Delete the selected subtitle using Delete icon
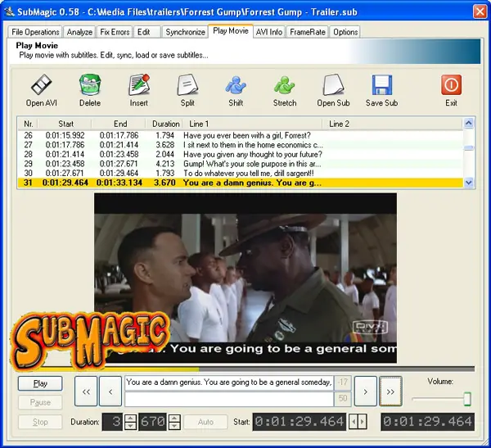 tap(90, 84)
